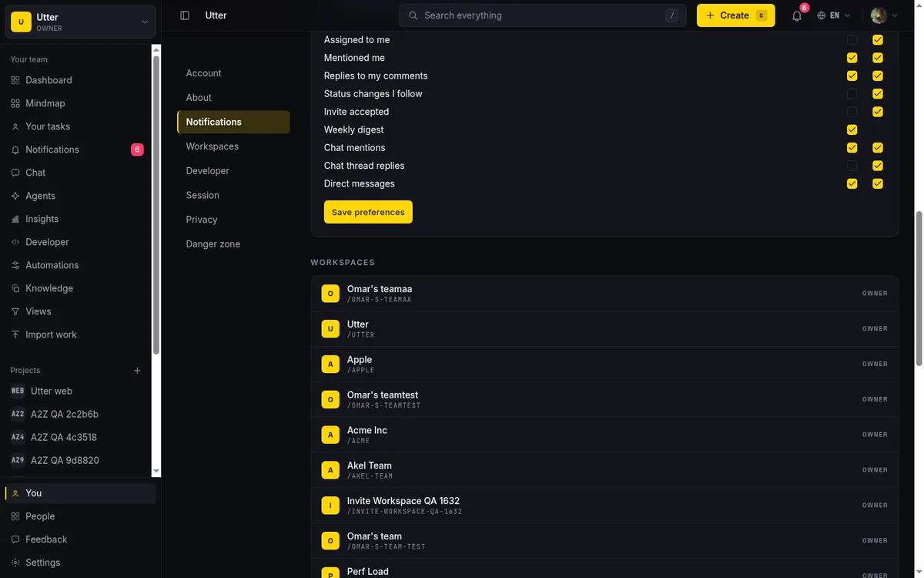Click the page vertical scrollbar

coord(919,289)
